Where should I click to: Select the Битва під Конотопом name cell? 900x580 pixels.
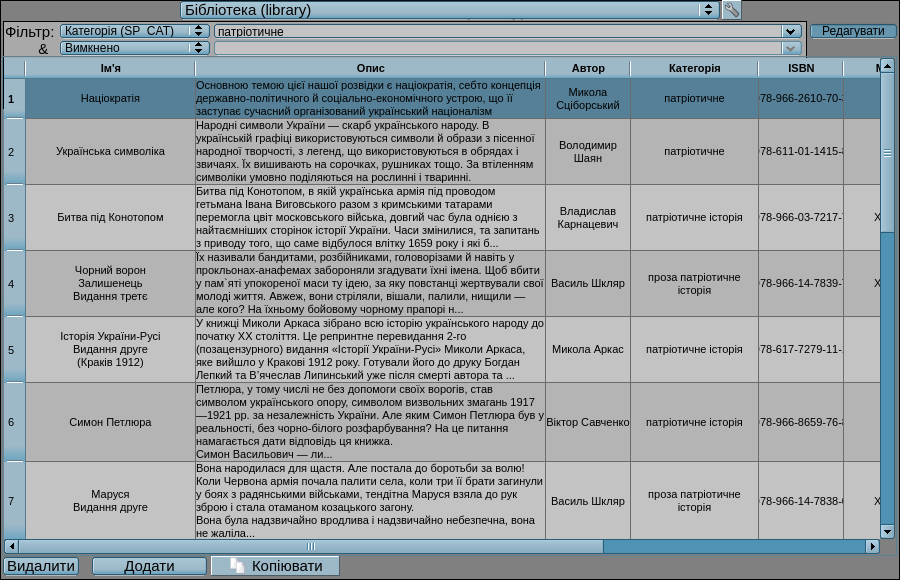pyautogui.click(x=110, y=218)
